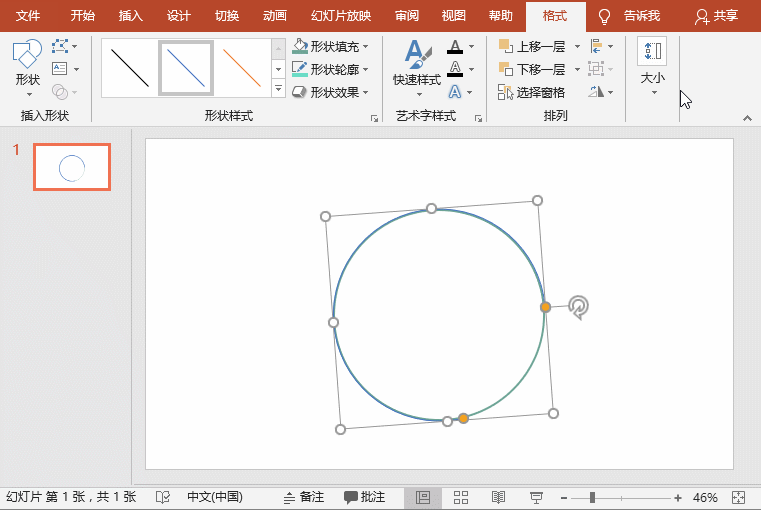
Task: Select the orange line shape style
Action: pos(242,68)
